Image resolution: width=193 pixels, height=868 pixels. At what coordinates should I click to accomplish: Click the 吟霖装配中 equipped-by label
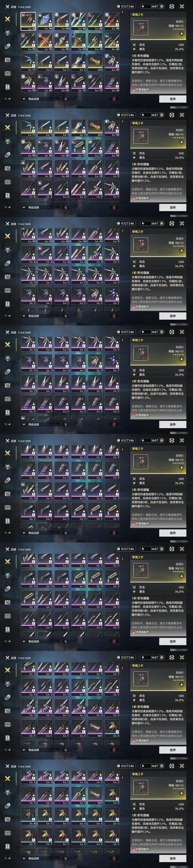(x=142, y=90)
